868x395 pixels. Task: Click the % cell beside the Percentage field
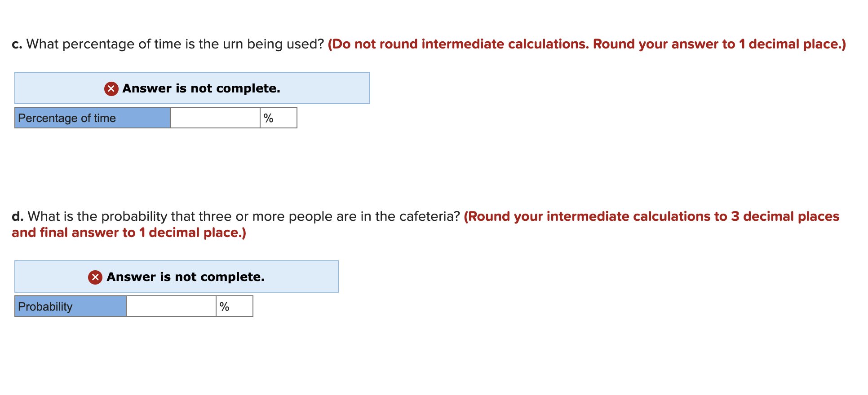pos(279,118)
